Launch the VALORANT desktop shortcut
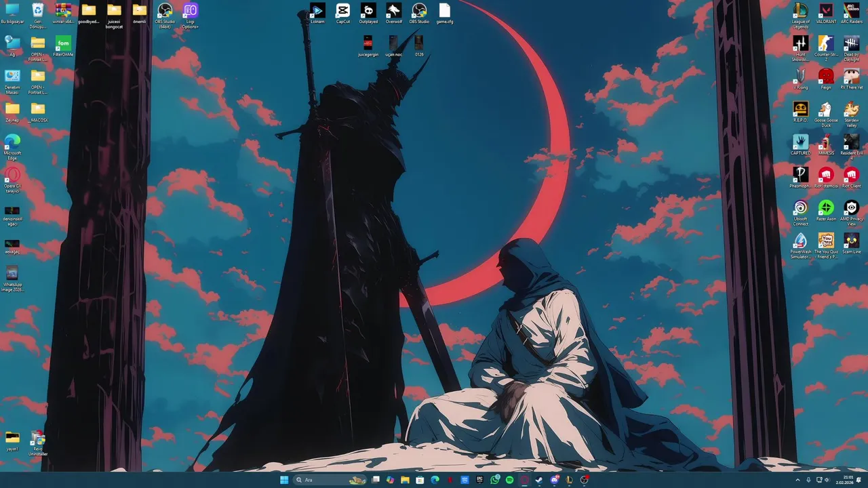The image size is (868, 488). [826, 14]
